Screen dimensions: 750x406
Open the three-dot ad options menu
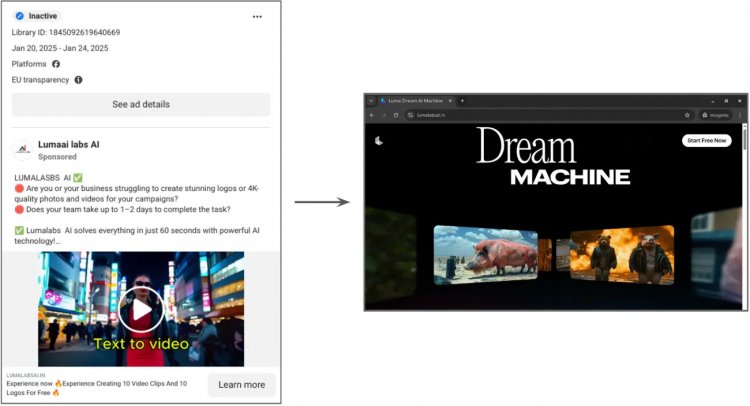tap(257, 16)
